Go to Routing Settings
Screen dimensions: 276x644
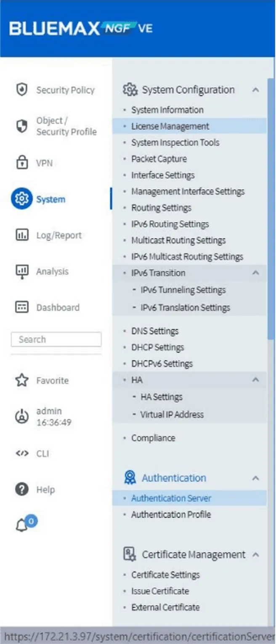coord(161,208)
